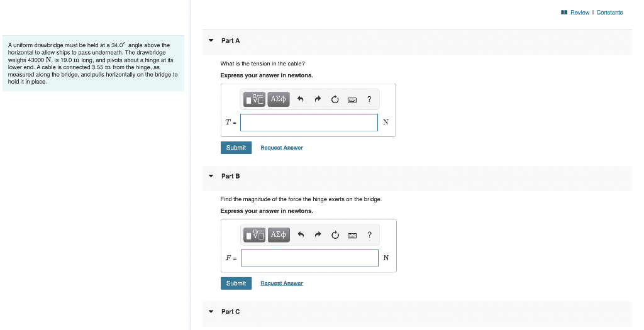Redo edit in Part A toolbar
The width and height of the screenshot is (644, 330).
(x=318, y=99)
